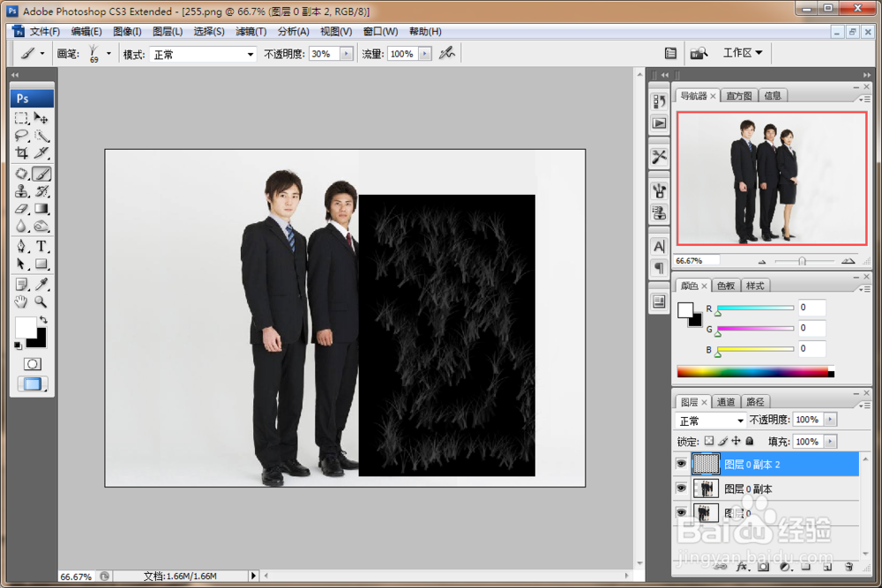Switch to 通道 tab

coord(726,402)
